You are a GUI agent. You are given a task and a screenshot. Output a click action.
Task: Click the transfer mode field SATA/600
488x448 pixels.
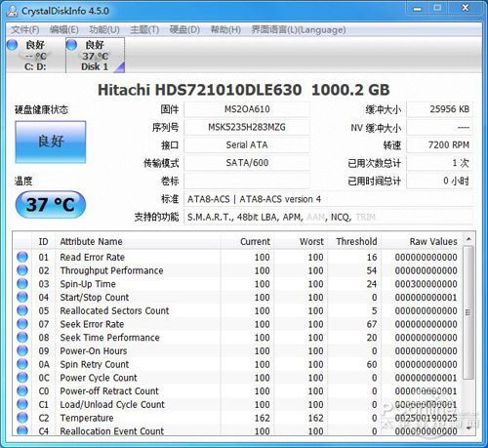pyautogui.click(x=247, y=163)
